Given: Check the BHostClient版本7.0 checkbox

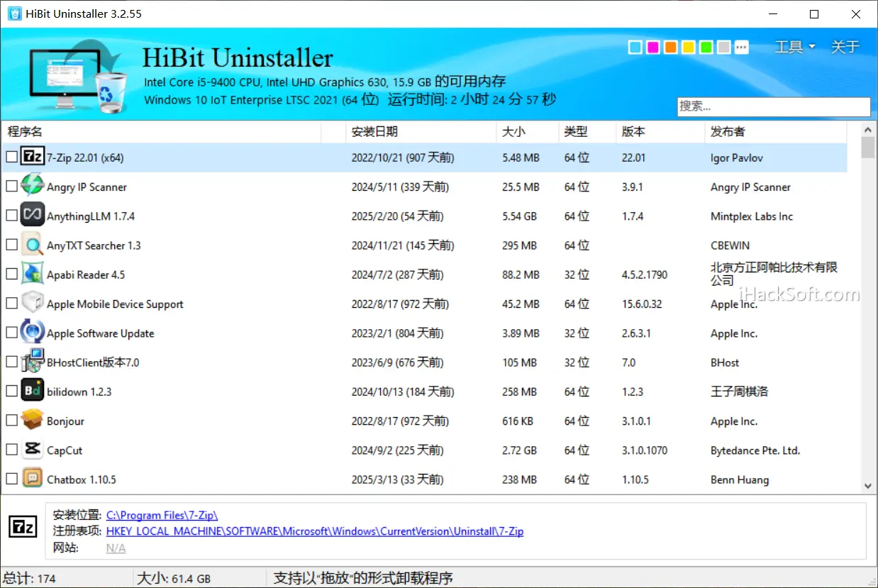Looking at the screenshot, I should click(x=11, y=362).
